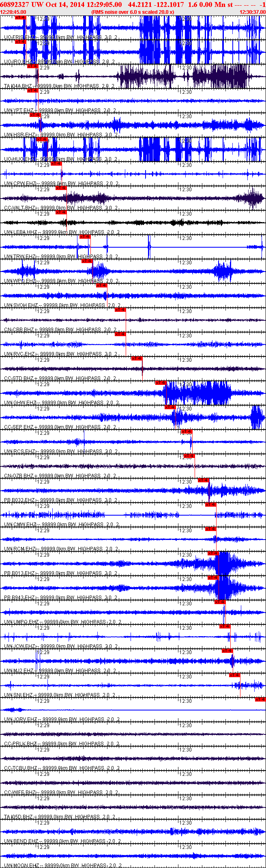Click the red pick marker on PB.B013 trace
Image resolution: width=266 pixels, height=868 pixels.
[213, 554]
